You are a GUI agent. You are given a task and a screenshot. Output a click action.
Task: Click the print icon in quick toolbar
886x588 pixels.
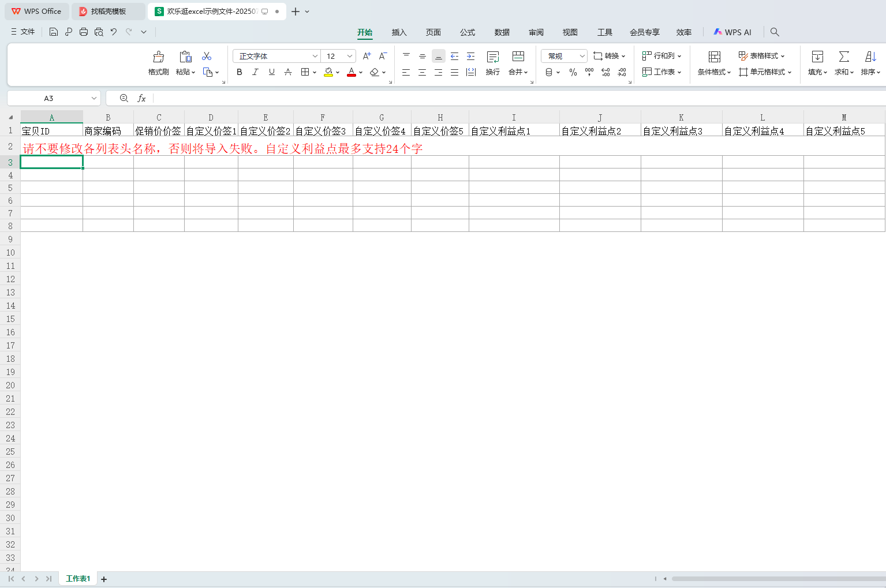tap(84, 32)
